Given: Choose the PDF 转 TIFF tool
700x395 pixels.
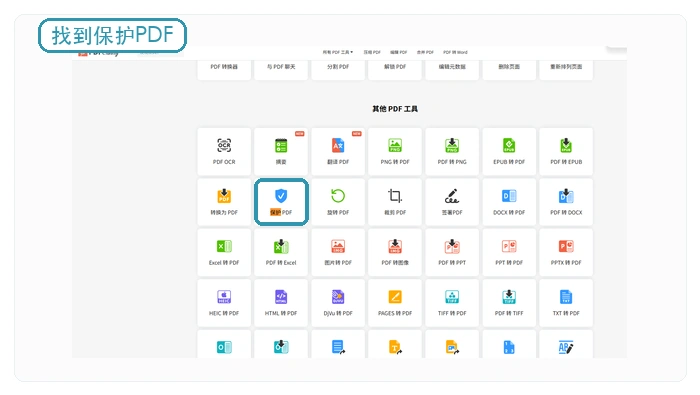Looking at the screenshot, I should (x=509, y=303).
